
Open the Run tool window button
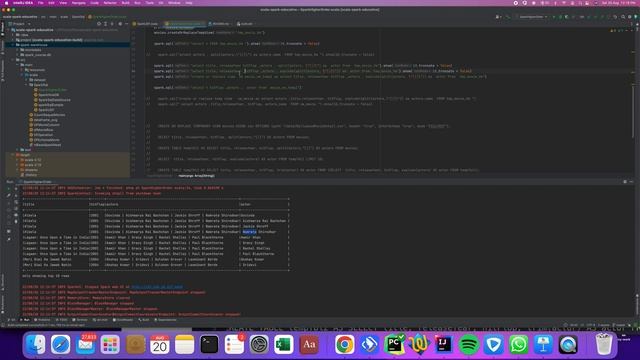[x=26, y=320]
